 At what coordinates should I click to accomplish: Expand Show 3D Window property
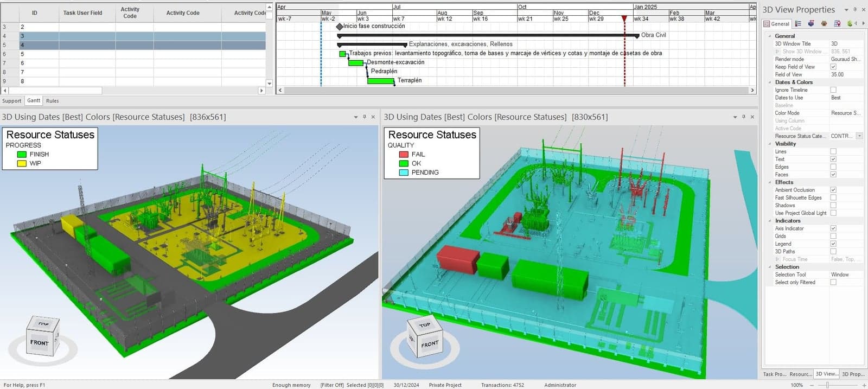pos(777,52)
